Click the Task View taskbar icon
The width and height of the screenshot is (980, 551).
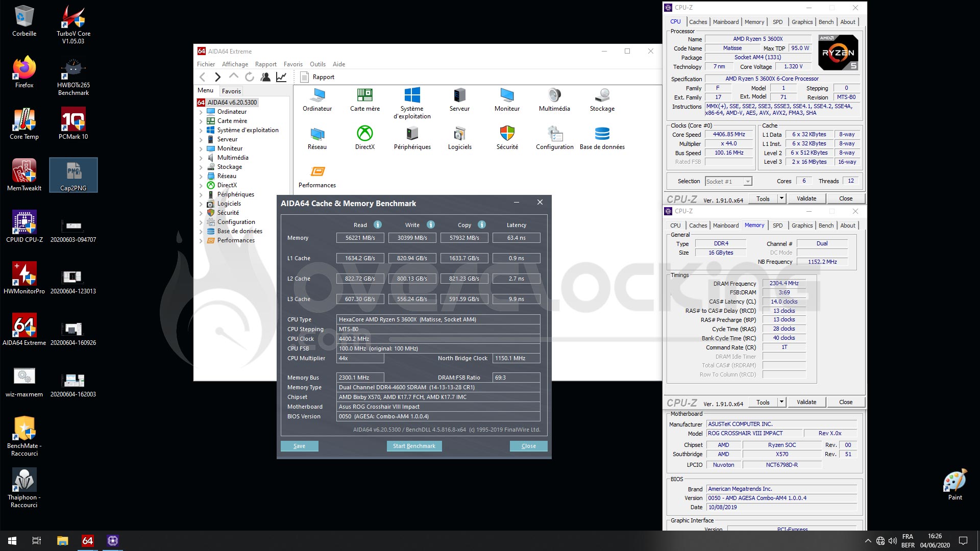coord(37,541)
